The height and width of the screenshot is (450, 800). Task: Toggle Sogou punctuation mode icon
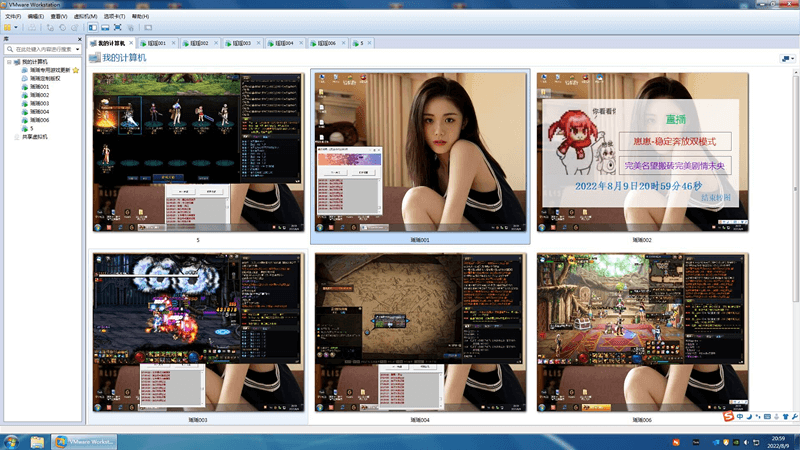(x=758, y=417)
